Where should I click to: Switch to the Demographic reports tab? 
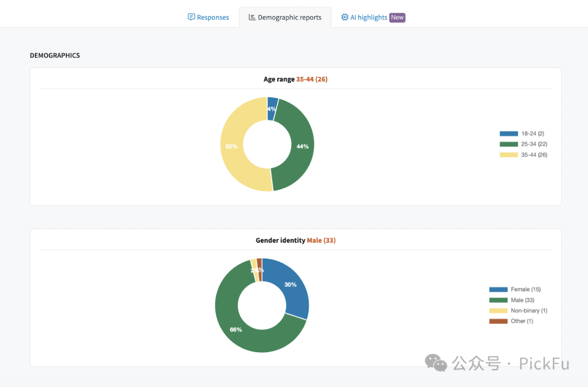[290, 17]
